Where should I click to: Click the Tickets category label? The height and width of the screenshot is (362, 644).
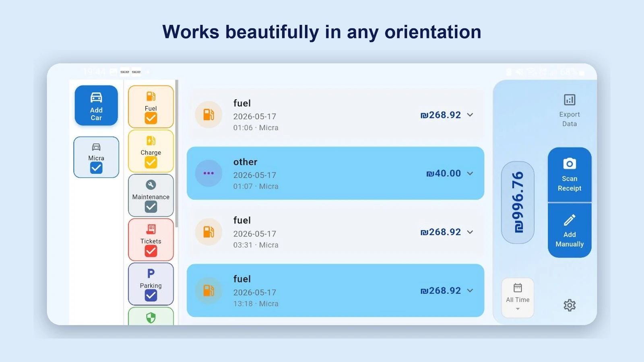coord(151,241)
